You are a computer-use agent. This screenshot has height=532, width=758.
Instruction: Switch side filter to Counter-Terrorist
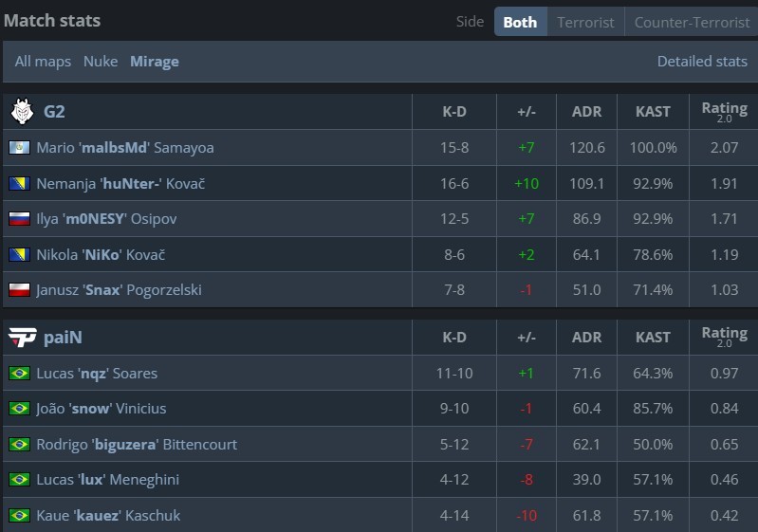pyautogui.click(x=691, y=22)
